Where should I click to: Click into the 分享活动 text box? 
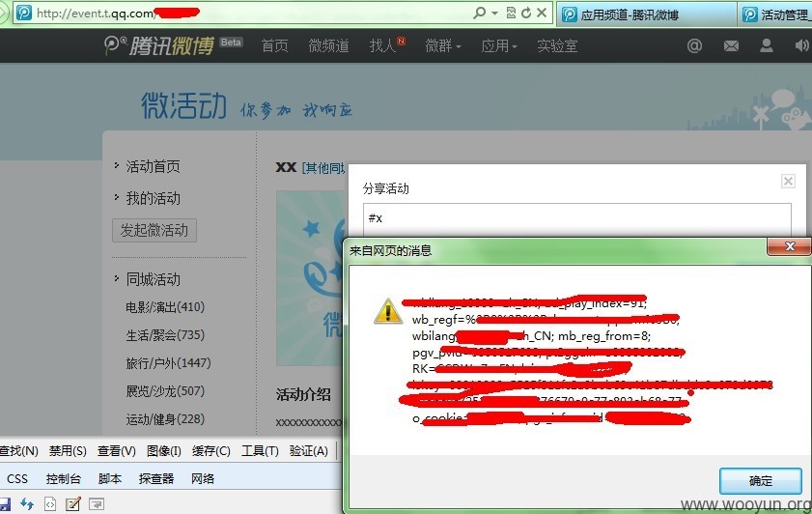coord(576,220)
